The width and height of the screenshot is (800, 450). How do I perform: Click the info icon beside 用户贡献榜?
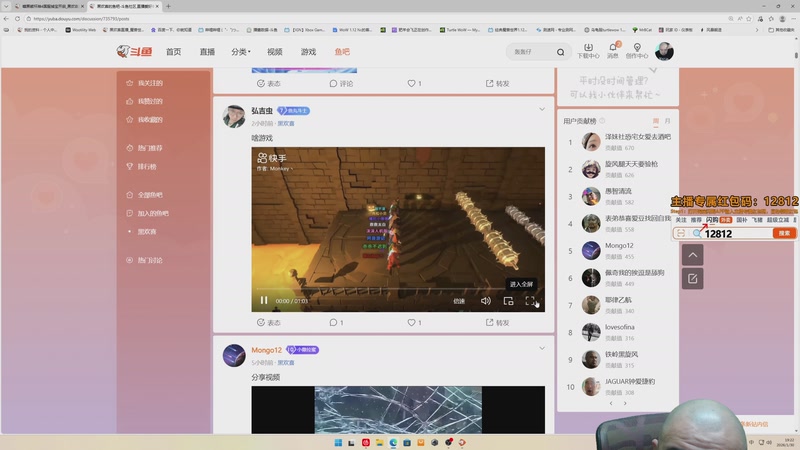602,121
